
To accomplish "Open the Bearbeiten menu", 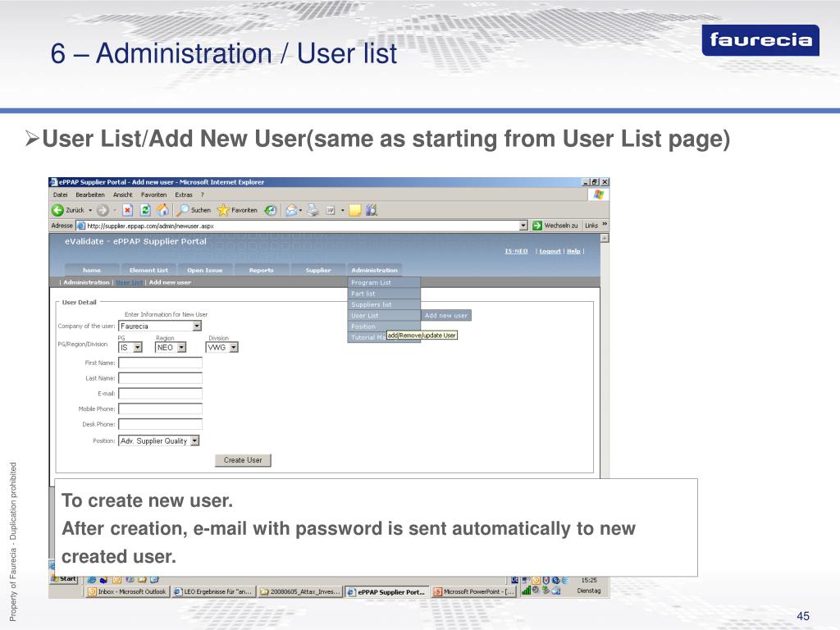I will [90, 194].
